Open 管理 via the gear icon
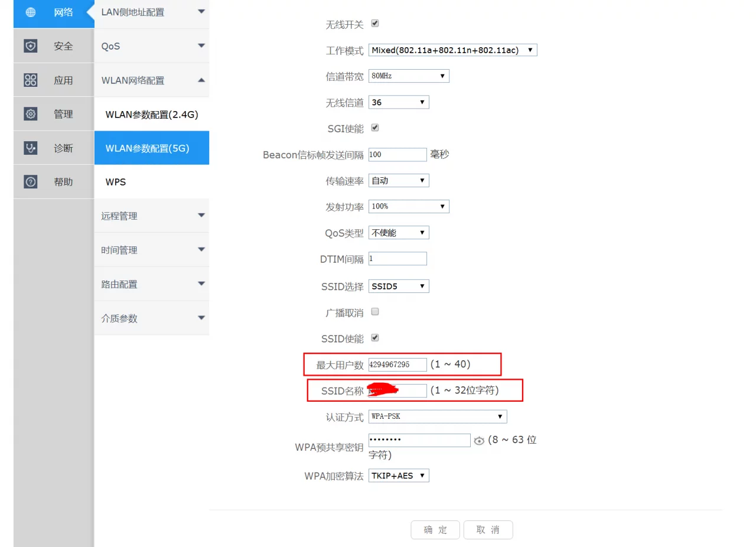 tap(30, 113)
